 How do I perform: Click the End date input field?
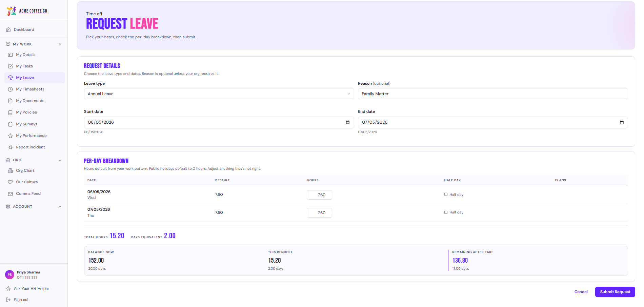point(493,122)
